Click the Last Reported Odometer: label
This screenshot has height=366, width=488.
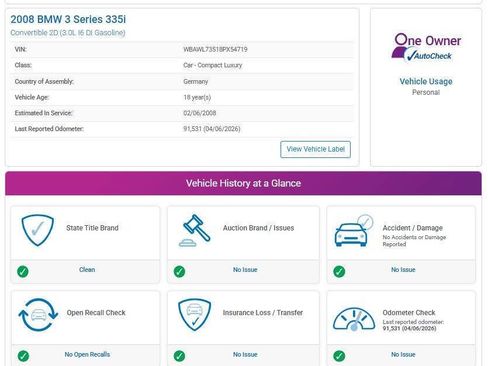coord(49,129)
